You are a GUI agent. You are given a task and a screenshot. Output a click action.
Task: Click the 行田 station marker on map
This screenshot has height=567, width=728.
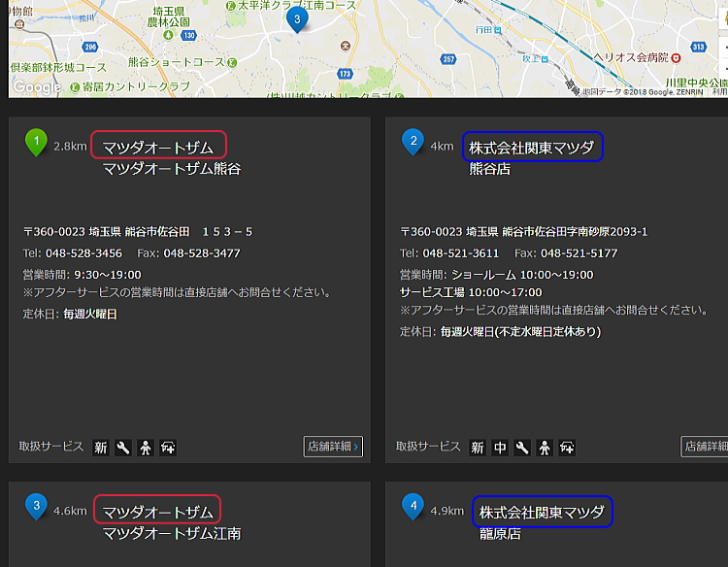pos(498,30)
